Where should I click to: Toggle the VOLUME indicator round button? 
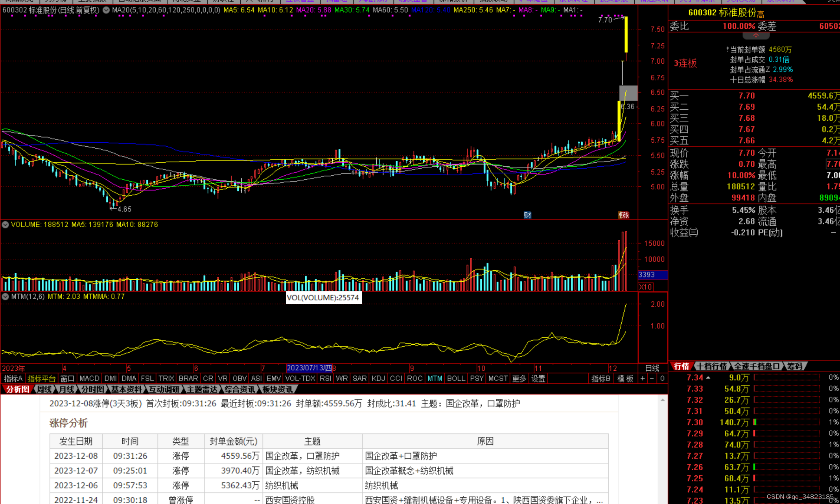pyautogui.click(x=6, y=224)
